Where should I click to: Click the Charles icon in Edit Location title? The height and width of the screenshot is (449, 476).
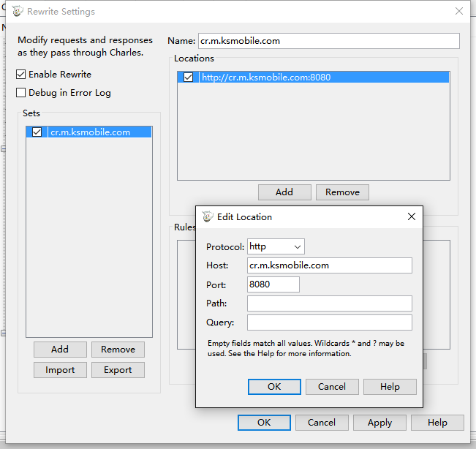click(x=208, y=217)
